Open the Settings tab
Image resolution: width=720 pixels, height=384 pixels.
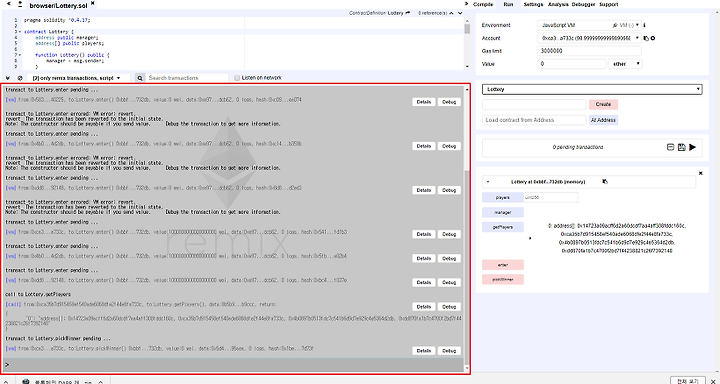533,4
